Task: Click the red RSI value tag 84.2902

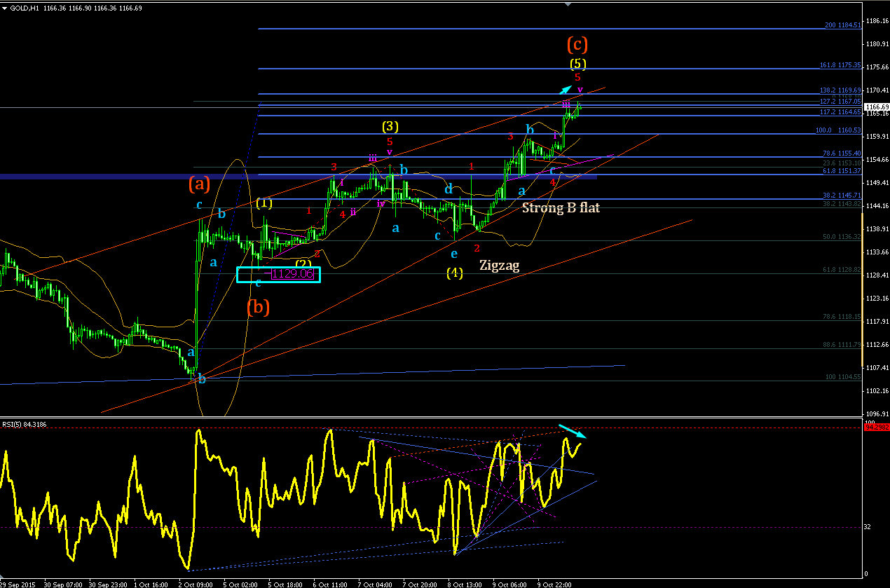Action: tap(877, 427)
